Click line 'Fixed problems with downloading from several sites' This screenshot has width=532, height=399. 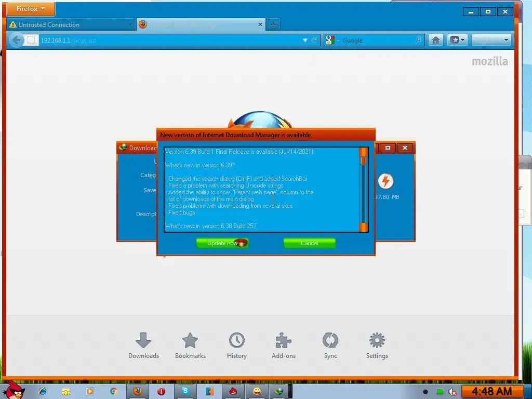(x=229, y=206)
